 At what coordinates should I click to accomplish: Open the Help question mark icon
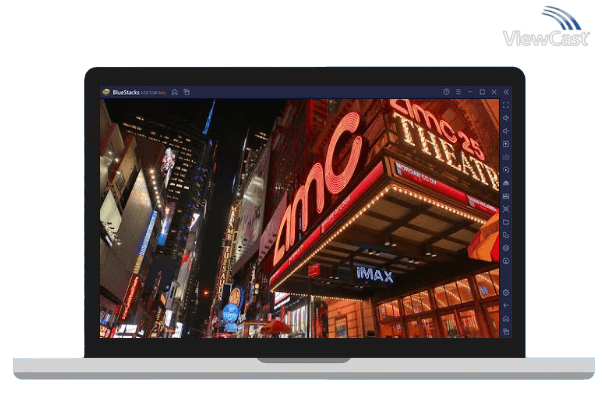click(x=446, y=92)
